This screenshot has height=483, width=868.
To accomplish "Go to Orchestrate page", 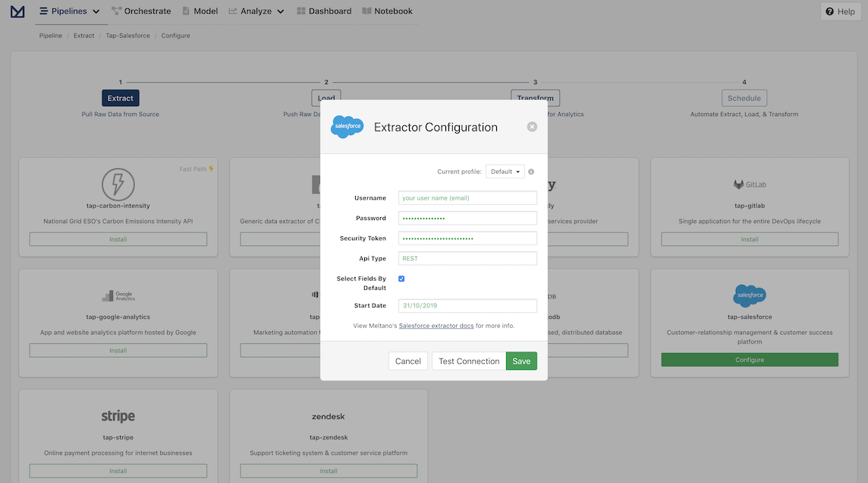I will tap(141, 11).
